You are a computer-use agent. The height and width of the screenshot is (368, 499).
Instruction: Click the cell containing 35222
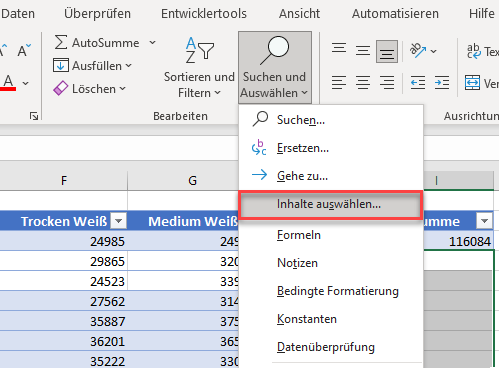pos(64,360)
